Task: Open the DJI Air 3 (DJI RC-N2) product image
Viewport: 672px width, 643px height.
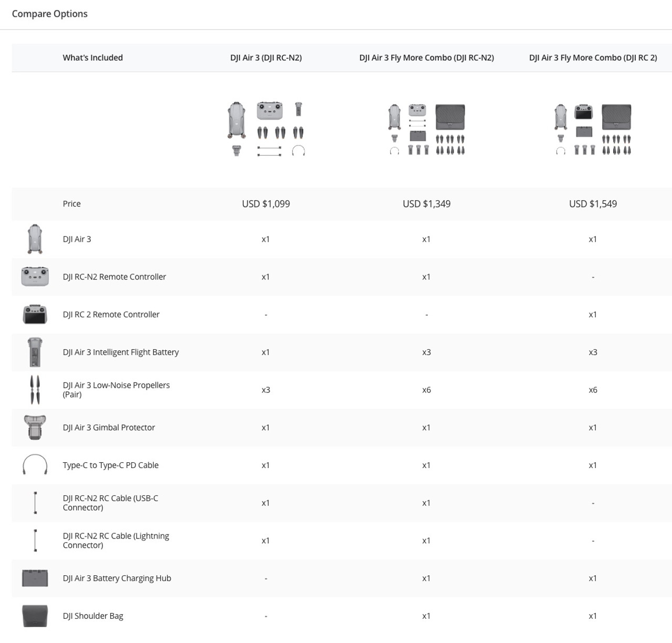Action: (x=266, y=129)
